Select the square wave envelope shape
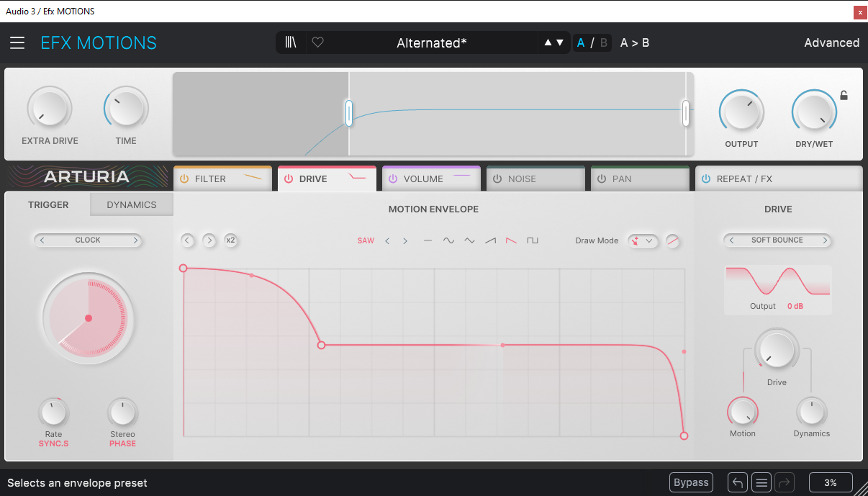Viewport: 868px width, 496px height. click(533, 240)
